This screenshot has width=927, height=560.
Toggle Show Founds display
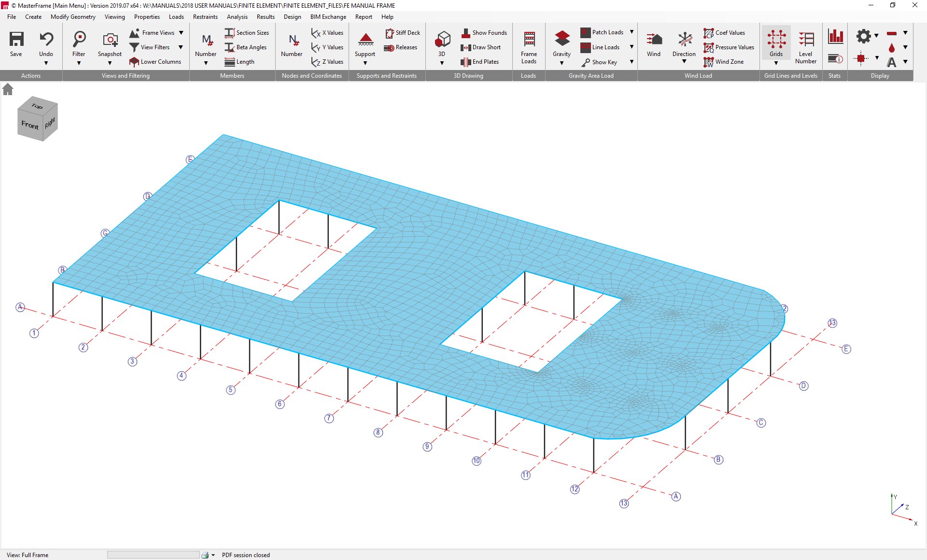pyautogui.click(x=484, y=33)
